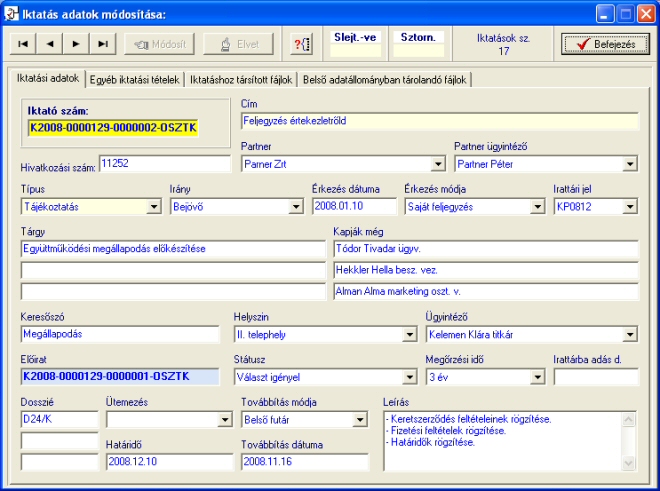Click the Tódor Tivadar ügyv. field
The image size is (660, 491).
coord(486,249)
